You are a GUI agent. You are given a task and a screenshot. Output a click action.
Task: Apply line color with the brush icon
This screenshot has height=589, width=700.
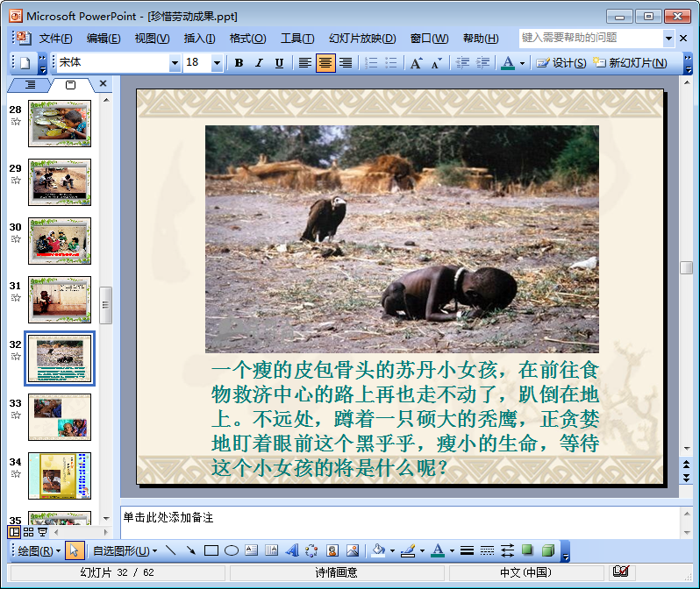click(408, 550)
